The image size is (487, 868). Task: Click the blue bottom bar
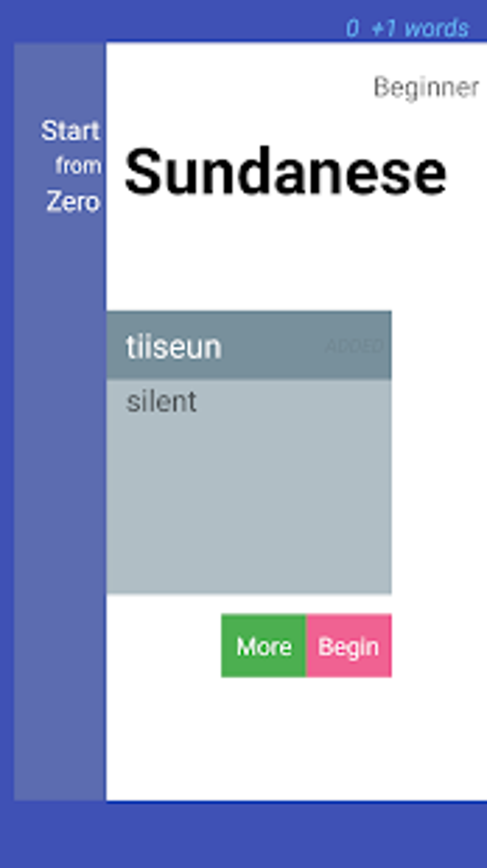243,836
